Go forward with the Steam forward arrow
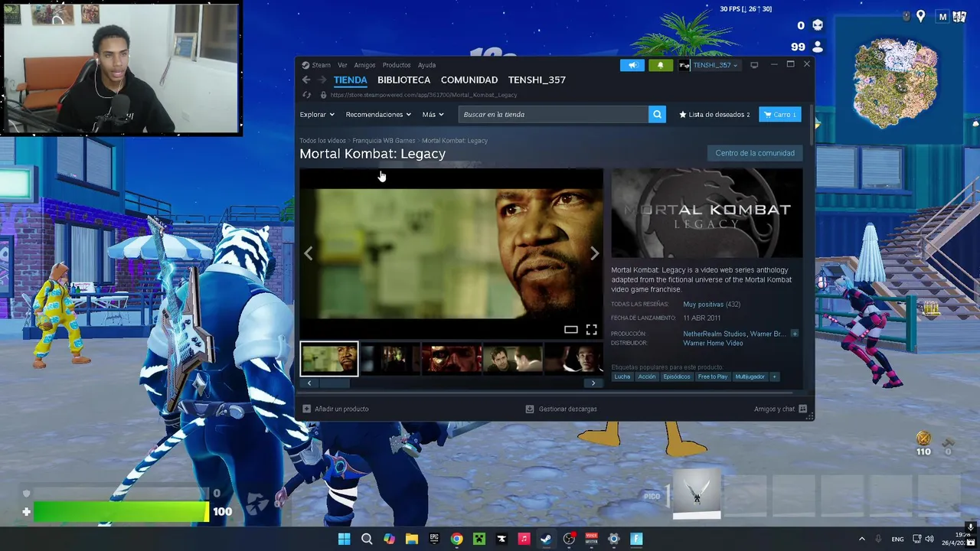 point(322,80)
